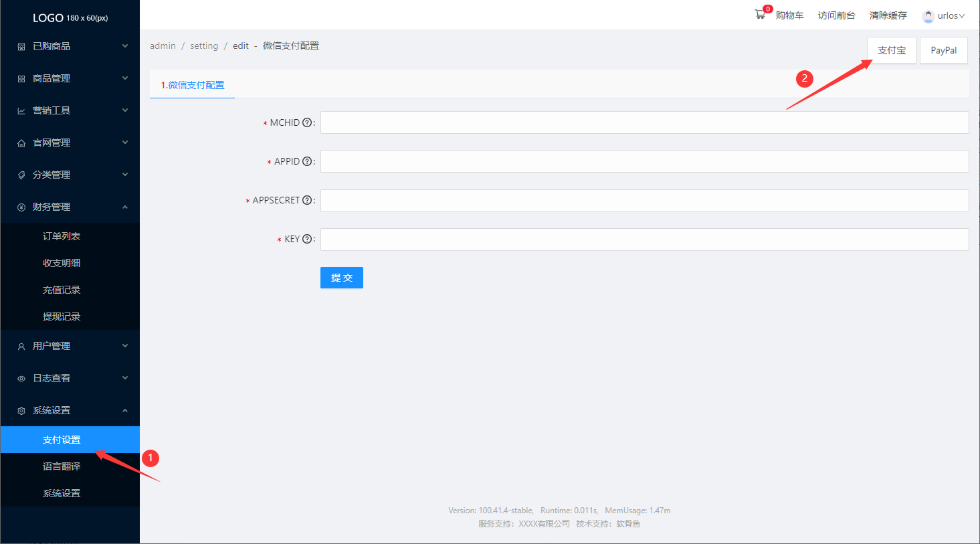Click the KEY help question icon
This screenshot has width=980, height=544.
(x=307, y=239)
